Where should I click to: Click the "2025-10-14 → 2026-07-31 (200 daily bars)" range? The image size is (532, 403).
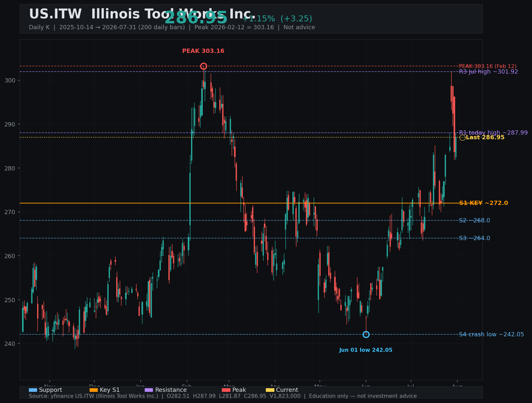tap(122, 27)
